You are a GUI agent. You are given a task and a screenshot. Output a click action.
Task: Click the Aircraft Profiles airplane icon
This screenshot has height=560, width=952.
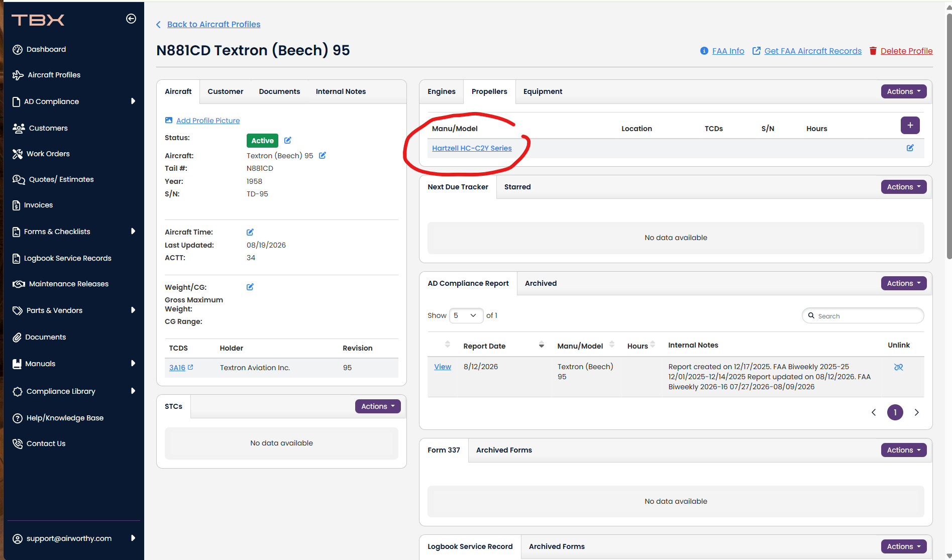point(18,75)
